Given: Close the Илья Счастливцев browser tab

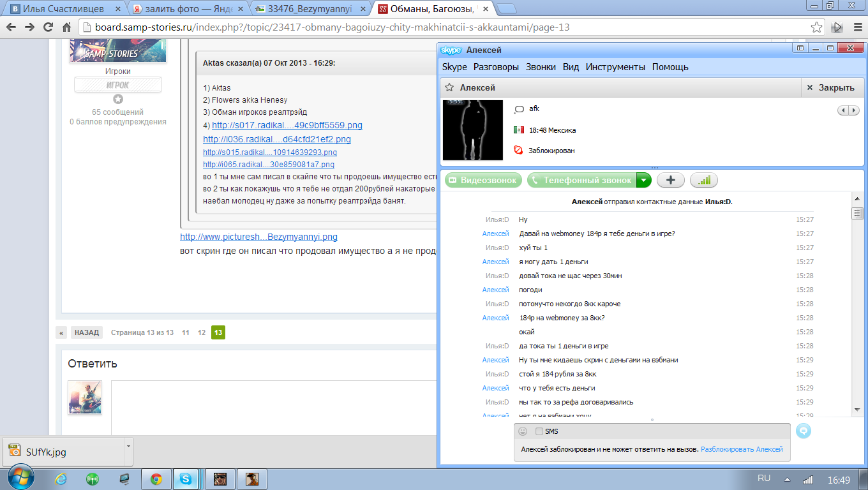Looking at the screenshot, I should [117, 9].
